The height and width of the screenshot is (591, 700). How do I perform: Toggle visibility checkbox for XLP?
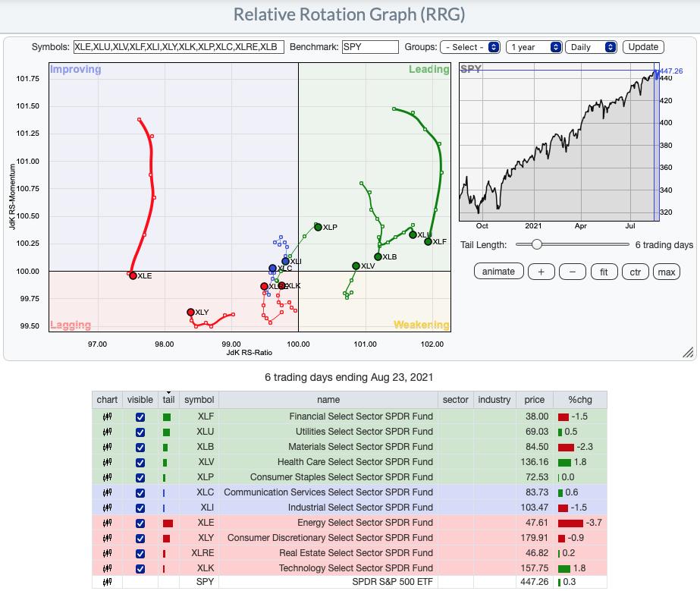pyautogui.click(x=140, y=478)
